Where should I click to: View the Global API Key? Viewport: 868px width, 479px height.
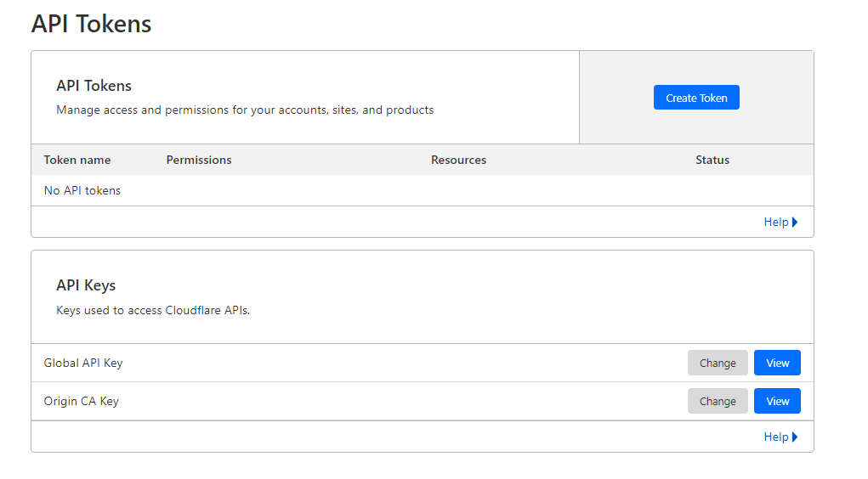tap(777, 363)
